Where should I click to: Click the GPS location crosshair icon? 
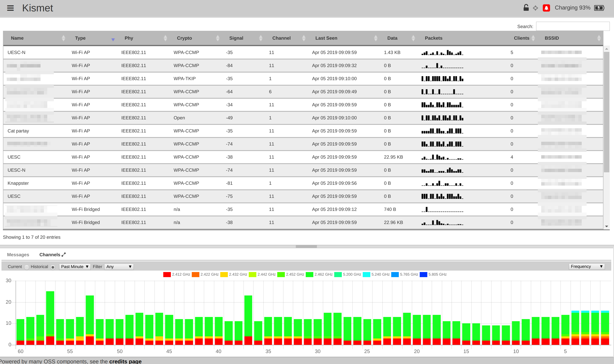tap(536, 8)
